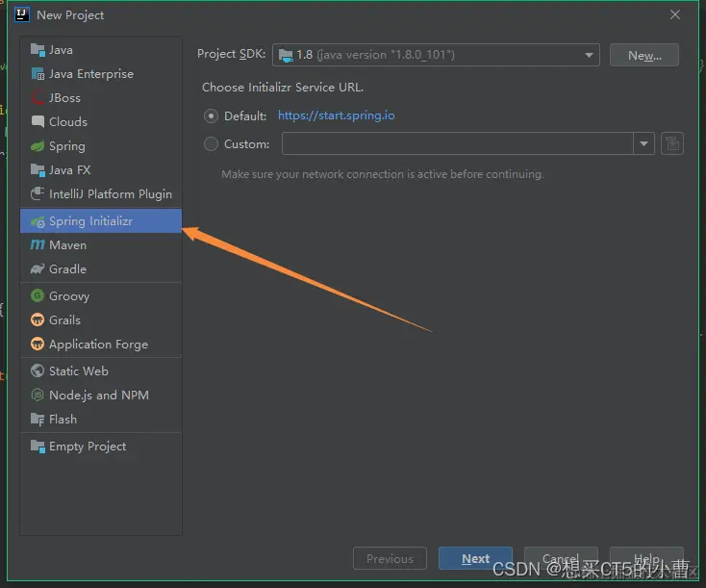Click the Project SDK label
This screenshot has height=588, width=706.
point(232,54)
